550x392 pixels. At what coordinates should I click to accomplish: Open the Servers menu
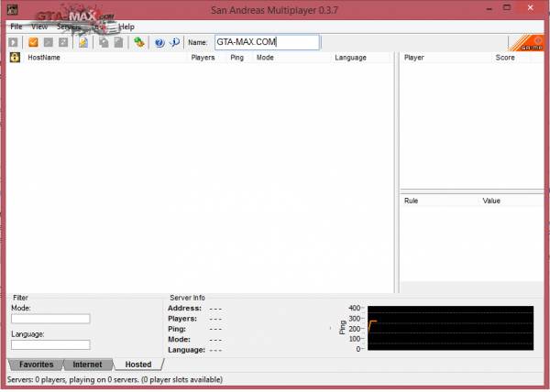(69, 27)
